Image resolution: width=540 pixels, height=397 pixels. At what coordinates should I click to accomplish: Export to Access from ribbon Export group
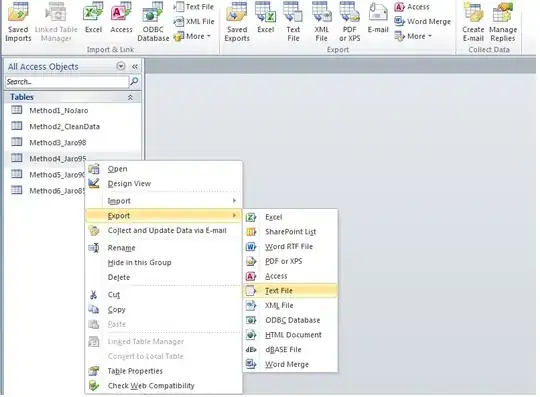tap(412, 7)
